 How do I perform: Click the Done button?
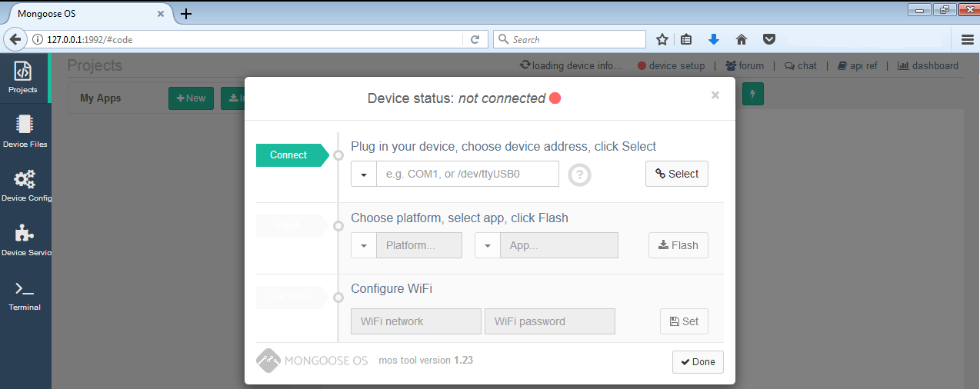(x=698, y=362)
